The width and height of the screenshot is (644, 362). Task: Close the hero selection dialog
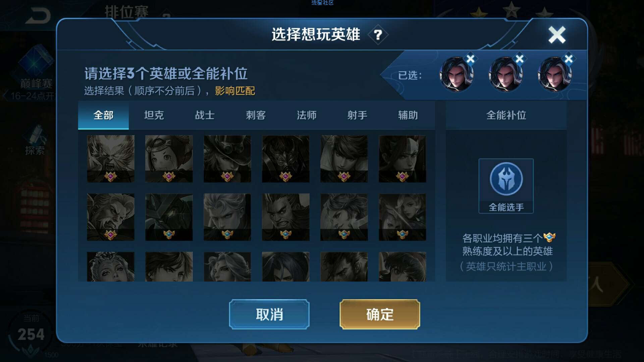click(557, 35)
